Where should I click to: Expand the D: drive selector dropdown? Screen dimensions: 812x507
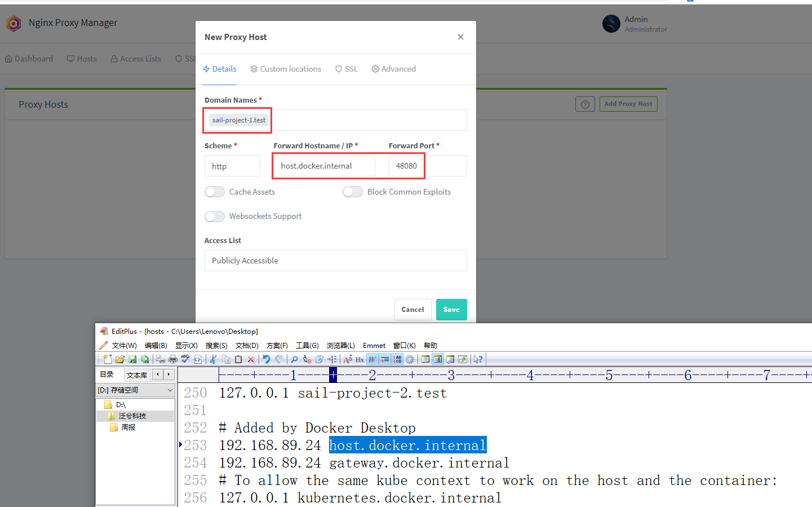pos(135,390)
